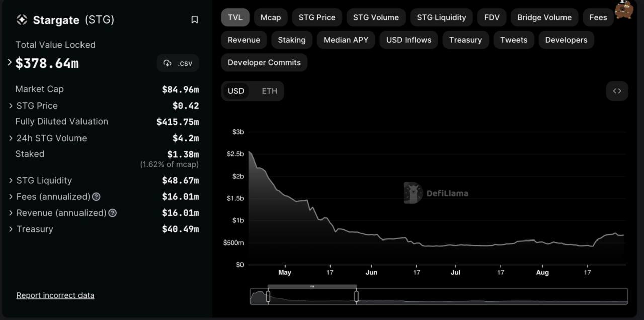The image size is (644, 320).
Task: Bookmark the Stargate protocol
Action: 195,20
